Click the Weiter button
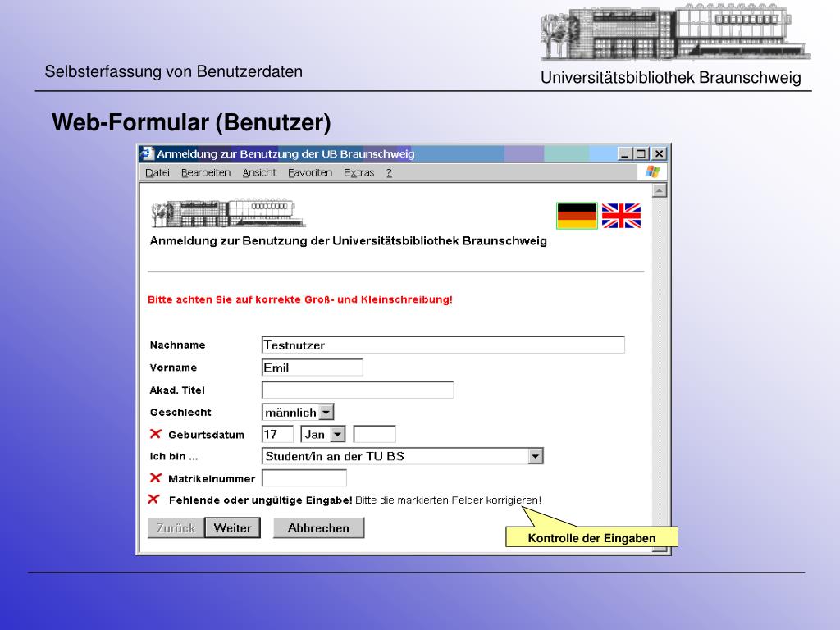This screenshot has height=630, width=840. click(232, 527)
